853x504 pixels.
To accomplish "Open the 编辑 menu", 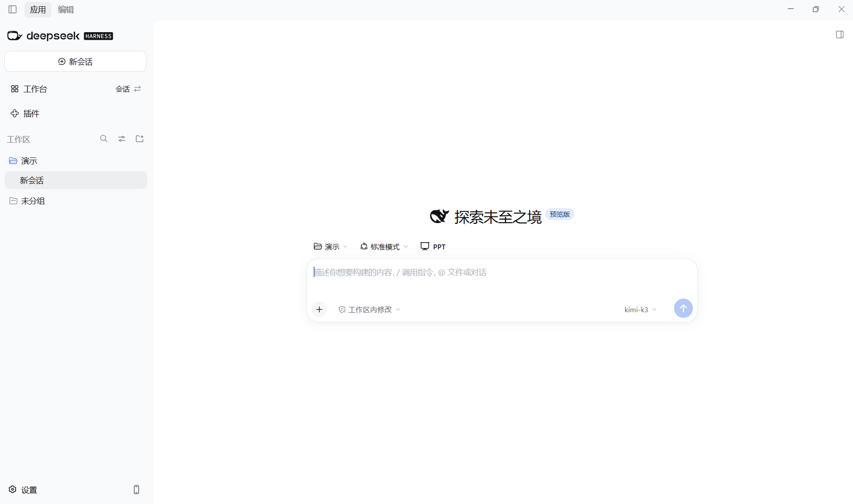I will click(x=66, y=9).
